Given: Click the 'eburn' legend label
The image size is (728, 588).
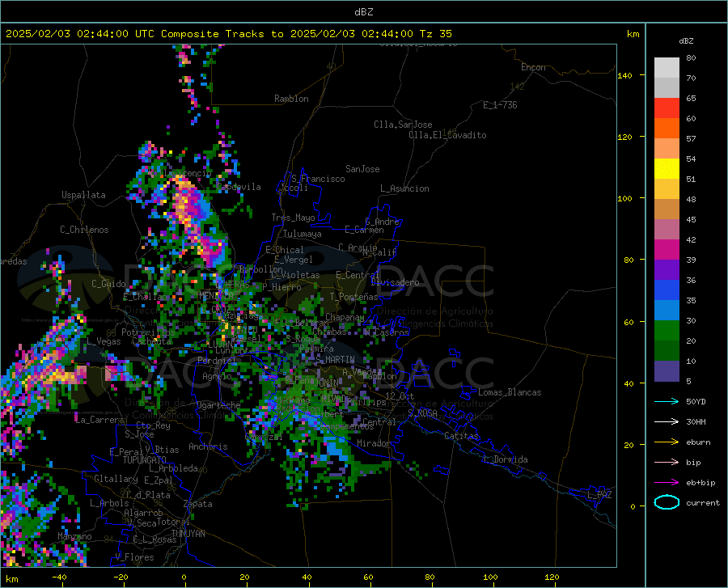Looking at the screenshot, I should pyautogui.click(x=698, y=442).
